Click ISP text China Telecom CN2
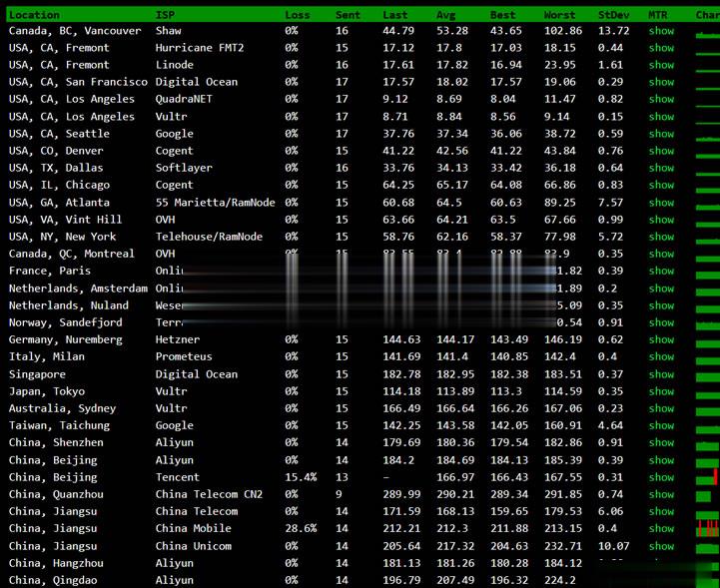 tap(209, 494)
